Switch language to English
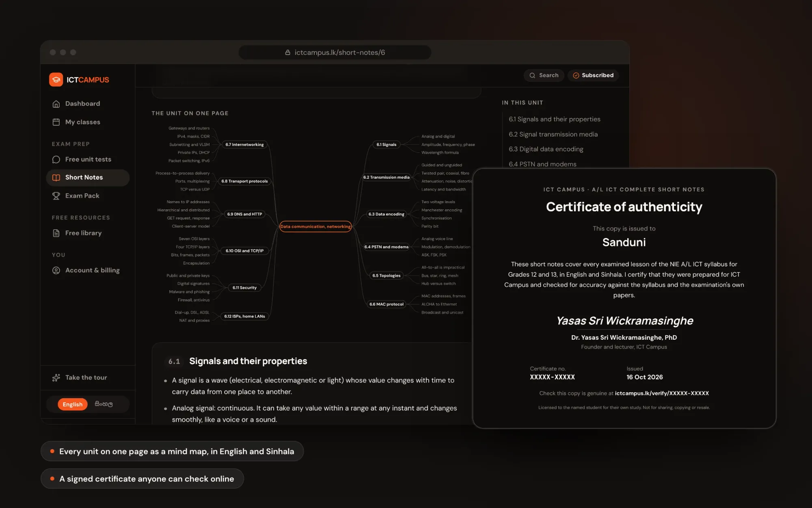Screen dimensions: 812x508 [73, 404]
